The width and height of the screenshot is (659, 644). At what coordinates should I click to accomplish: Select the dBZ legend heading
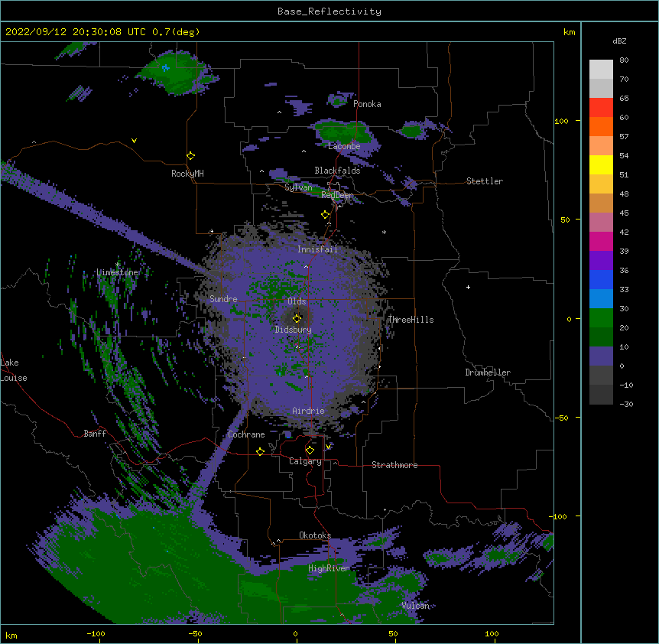pos(619,41)
